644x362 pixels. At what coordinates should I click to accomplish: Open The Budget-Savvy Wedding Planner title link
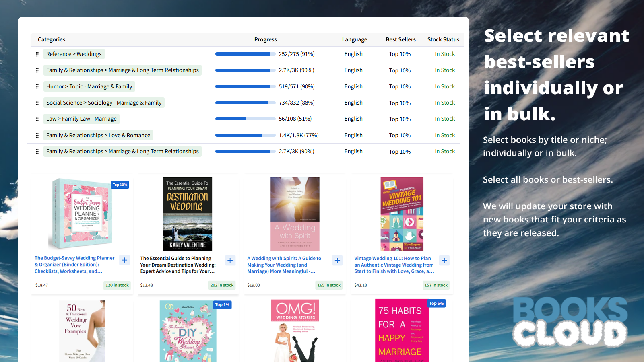click(x=74, y=265)
